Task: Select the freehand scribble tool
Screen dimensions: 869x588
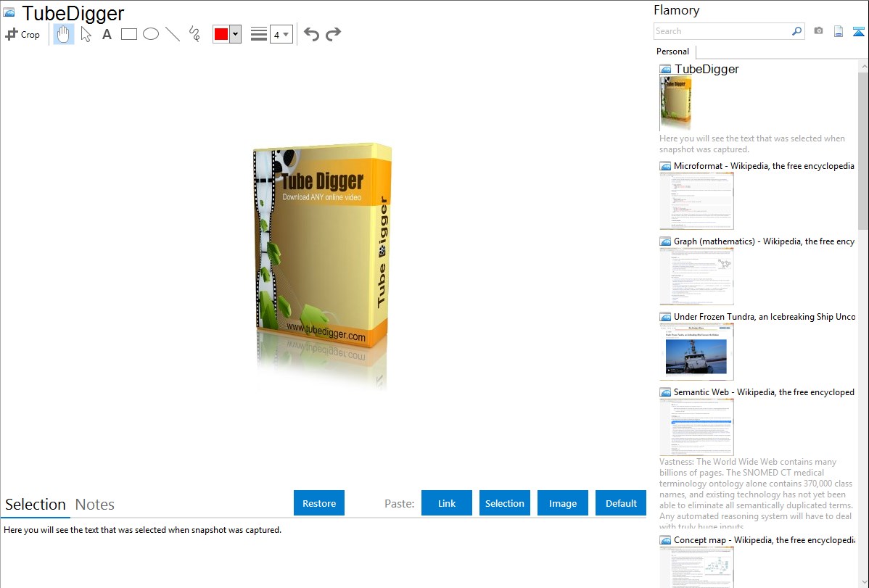Action: click(x=194, y=34)
